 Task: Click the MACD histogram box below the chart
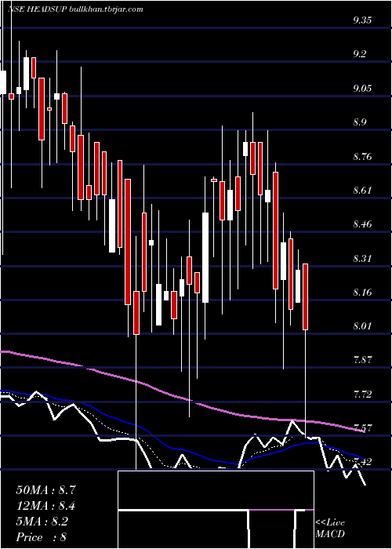(216, 510)
